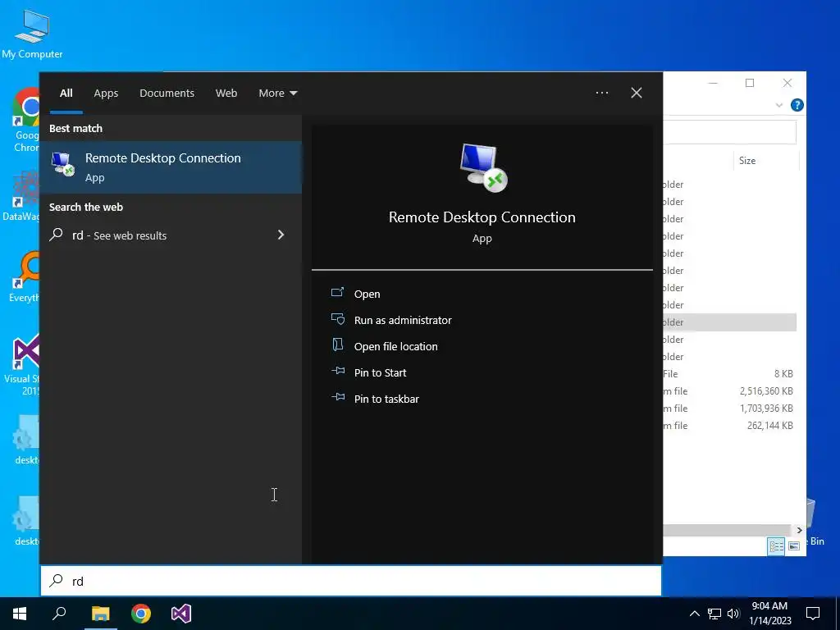Launch Google Chrome from the taskbar
Viewport: 840px width, 630px height.
coord(141,614)
